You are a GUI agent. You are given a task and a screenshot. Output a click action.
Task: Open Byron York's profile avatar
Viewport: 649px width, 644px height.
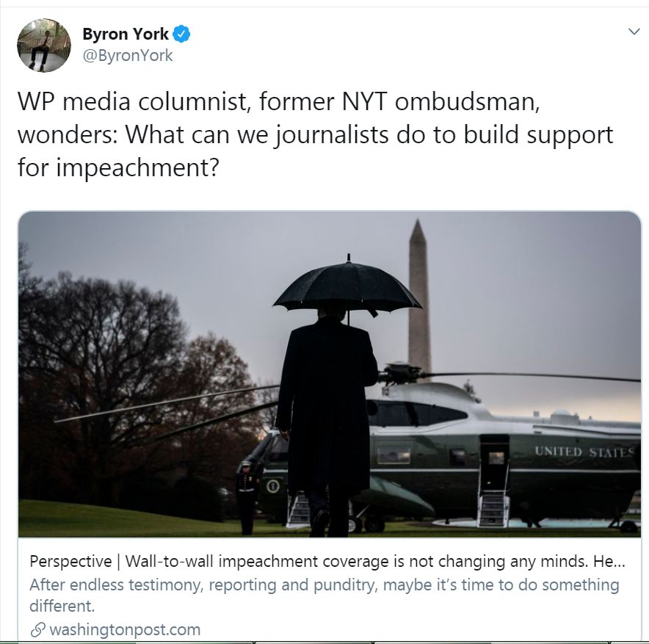click(x=44, y=46)
